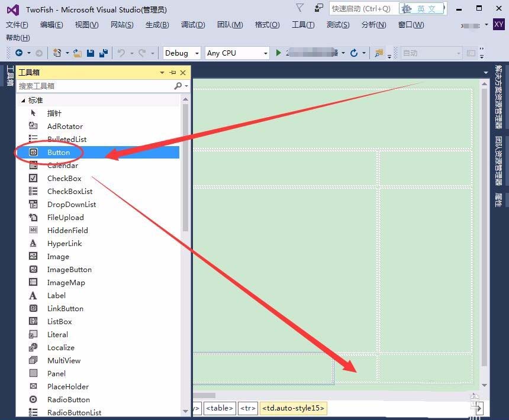This screenshot has width=509, height=420.
Task: Select the Pointer tool at Toolbox top
Action: tap(54, 113)
